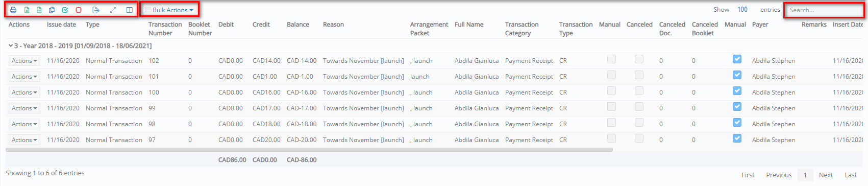Click the horizontal scrollbar below the table

[309, 150]
